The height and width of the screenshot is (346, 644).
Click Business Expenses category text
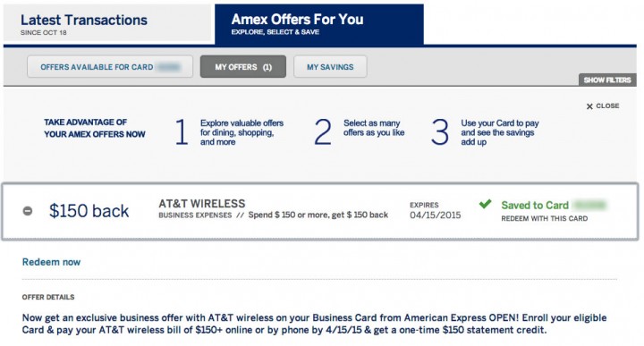click(195, 215)
